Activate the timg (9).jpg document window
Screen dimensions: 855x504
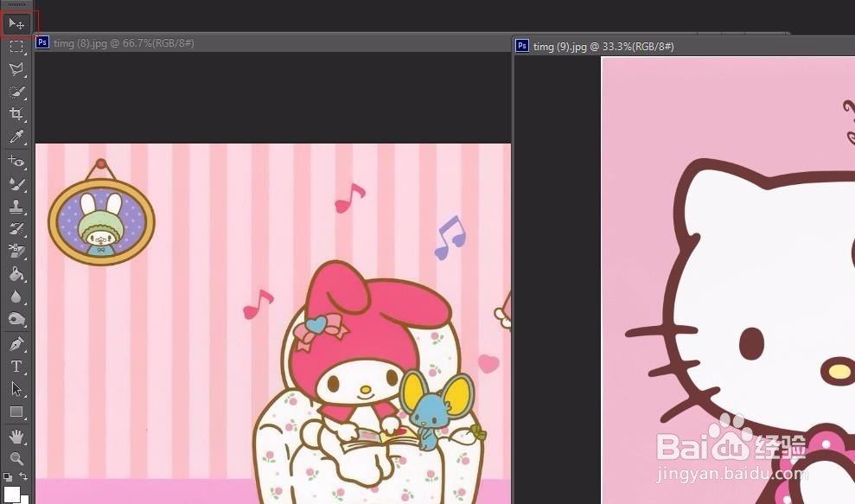coord(603,47)
